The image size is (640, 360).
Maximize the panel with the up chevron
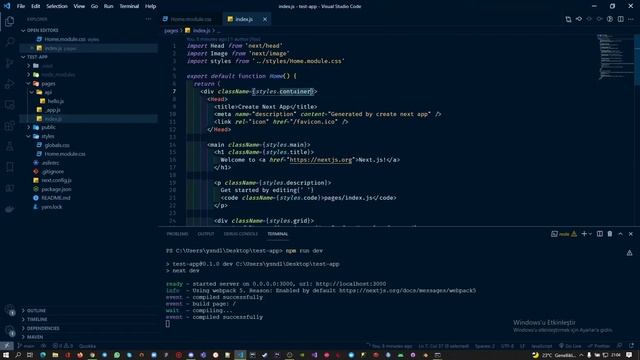coord(620,234)
